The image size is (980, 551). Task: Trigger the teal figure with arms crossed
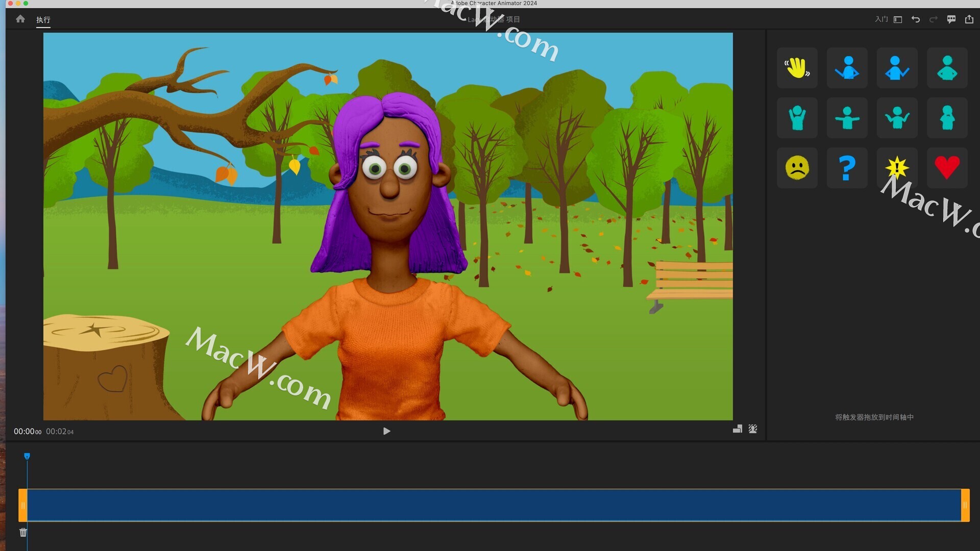click(947, 68)
